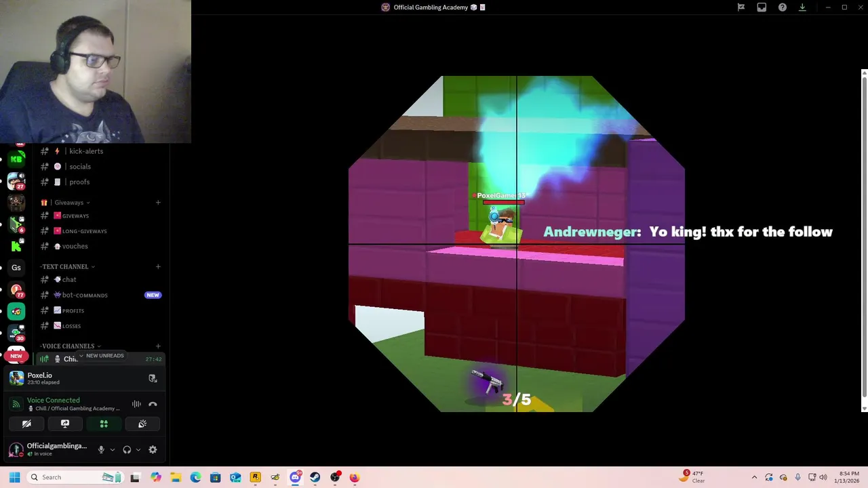
Task: Open the Discord help question-mark icon
Action: (783, 7)
